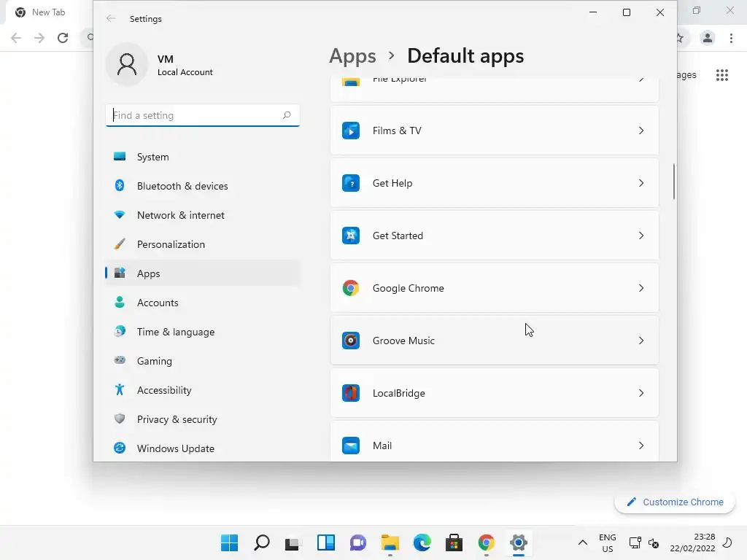
Task: Open Network & internet category
Action: pos(203,215)
